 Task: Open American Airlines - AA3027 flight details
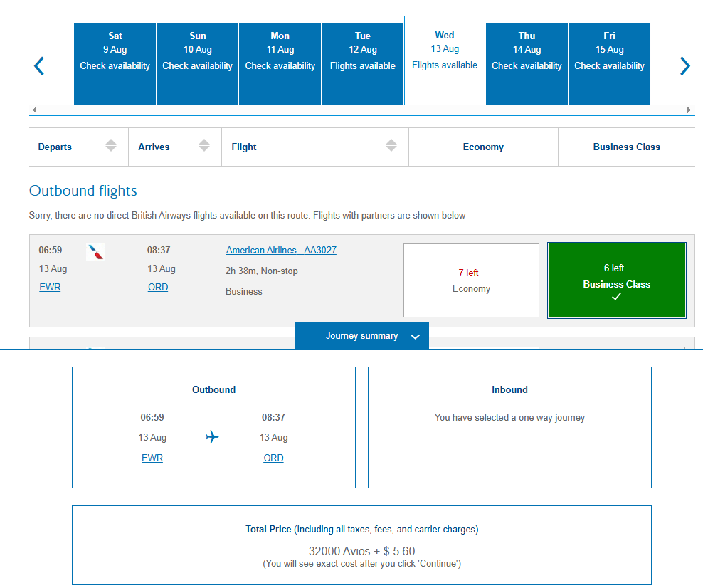pyautogui.click(x=281, y=251)
